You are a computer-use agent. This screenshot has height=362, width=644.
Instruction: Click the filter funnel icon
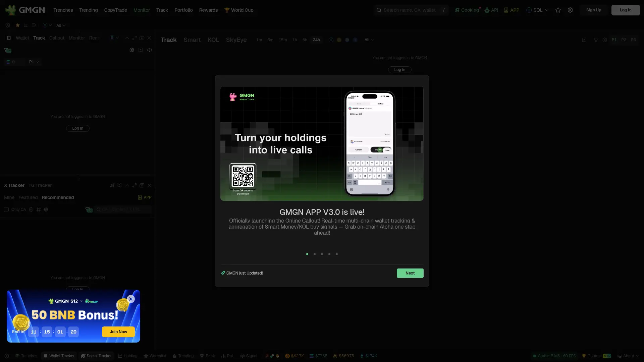596,40
